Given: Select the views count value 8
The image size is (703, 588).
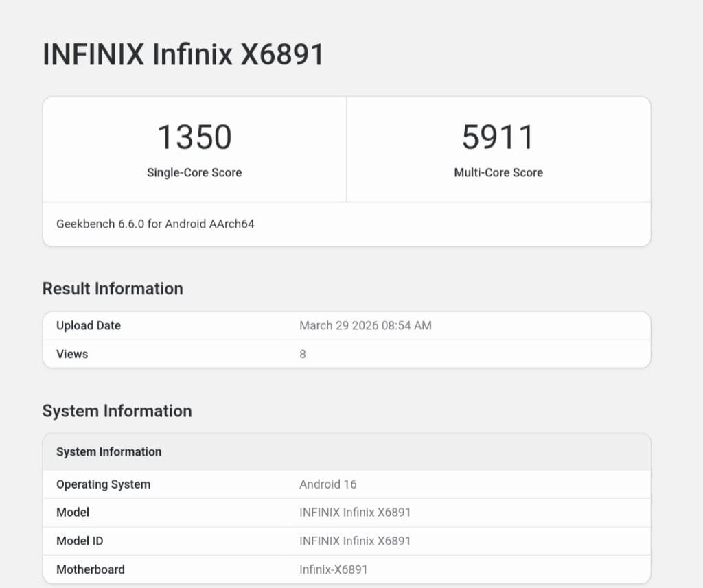Looking at the screenshot, I should pos(303,354).
